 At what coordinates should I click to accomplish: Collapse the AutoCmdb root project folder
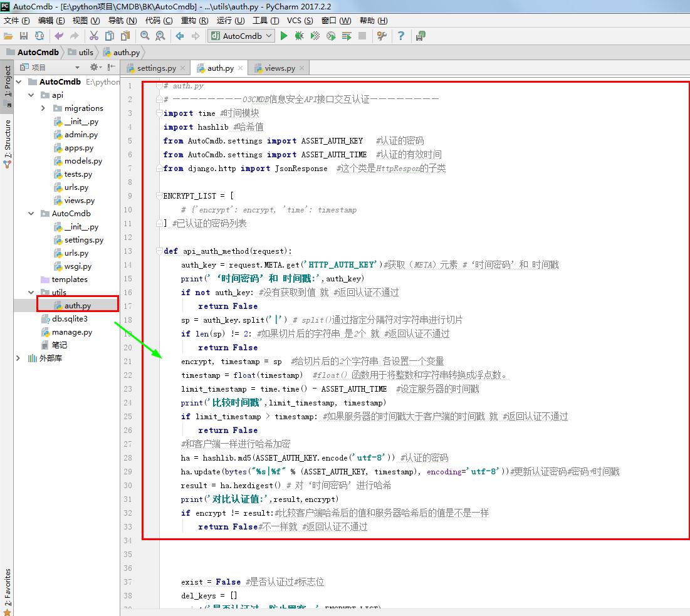(19, 82)
